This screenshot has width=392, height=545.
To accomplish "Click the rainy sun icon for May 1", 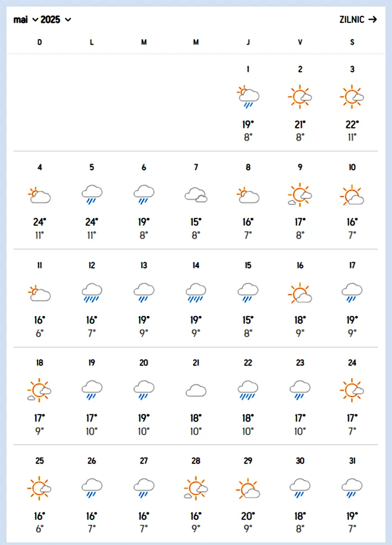I will click(248, 97).
